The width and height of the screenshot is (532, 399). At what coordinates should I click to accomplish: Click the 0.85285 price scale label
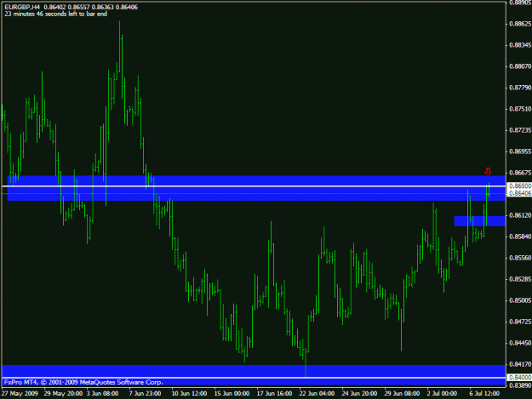point(520,279)
